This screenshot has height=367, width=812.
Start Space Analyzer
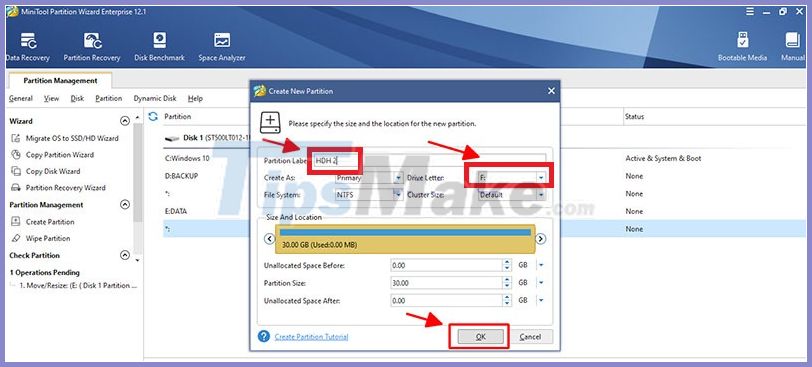pyautogui.click(x=222, y=47)
